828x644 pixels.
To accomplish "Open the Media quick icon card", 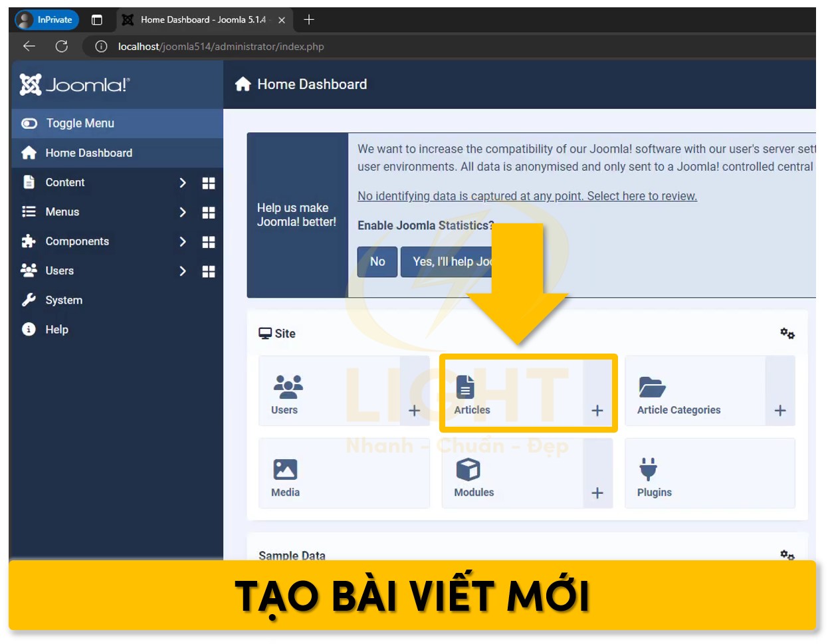I will coord(344,473).
